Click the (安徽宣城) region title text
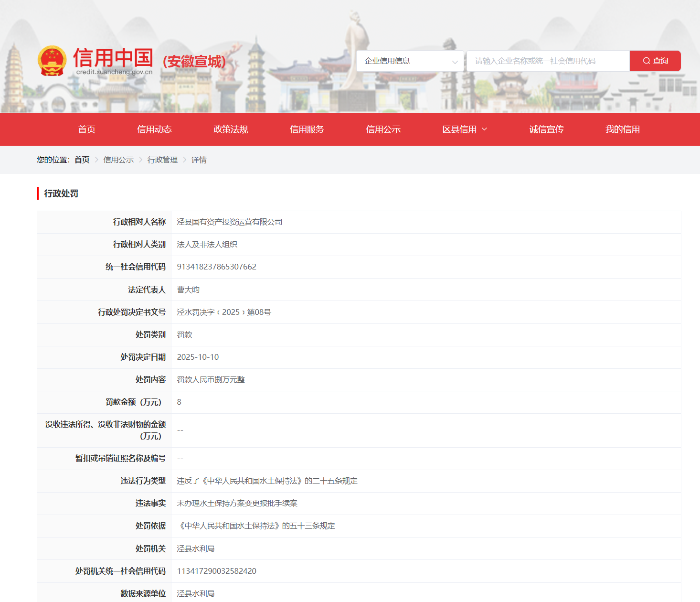The image size is (700, 602). pyautogui.click(x=194, y=62)
